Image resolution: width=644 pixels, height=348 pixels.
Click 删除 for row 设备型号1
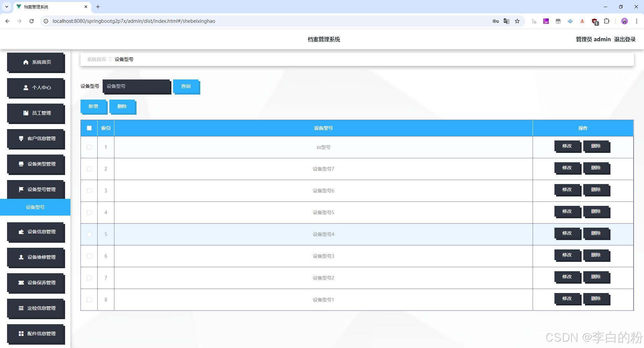(596, 299)
